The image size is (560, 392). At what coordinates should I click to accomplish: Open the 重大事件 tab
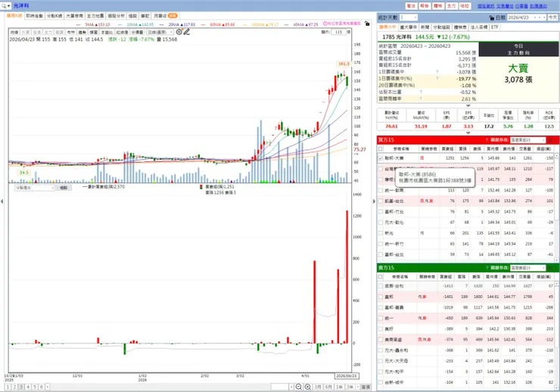(x=409, y=27)
